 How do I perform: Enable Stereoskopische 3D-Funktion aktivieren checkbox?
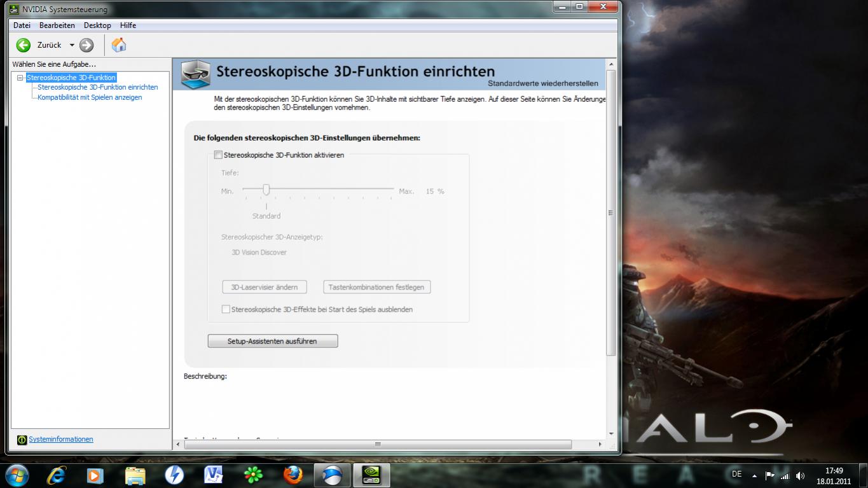218,155
